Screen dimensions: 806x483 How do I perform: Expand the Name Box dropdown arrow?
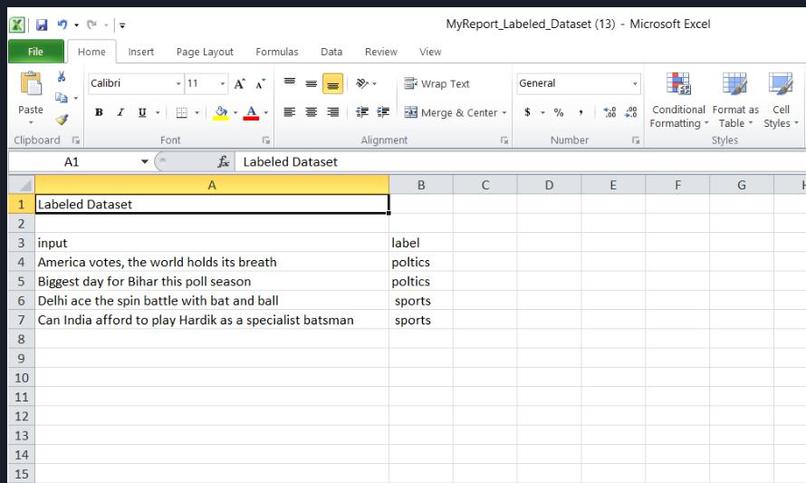click(144, 162)
